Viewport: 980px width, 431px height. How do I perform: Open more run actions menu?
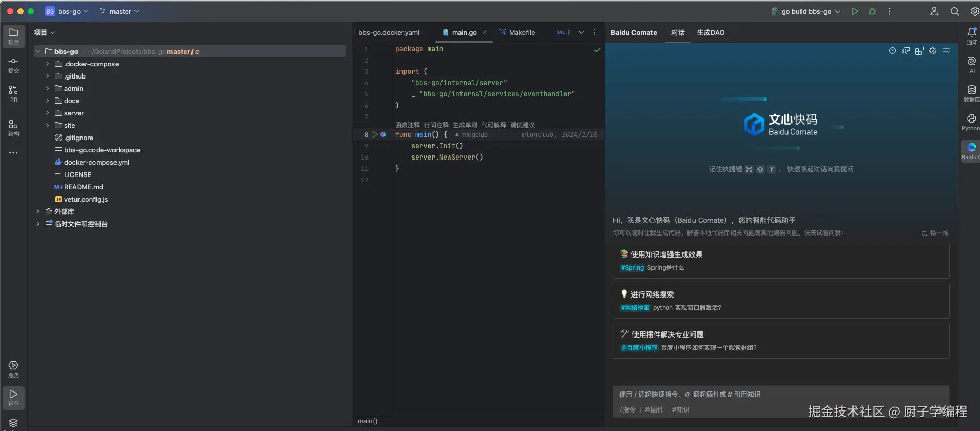pyautogui.click(x=890, y=11)
